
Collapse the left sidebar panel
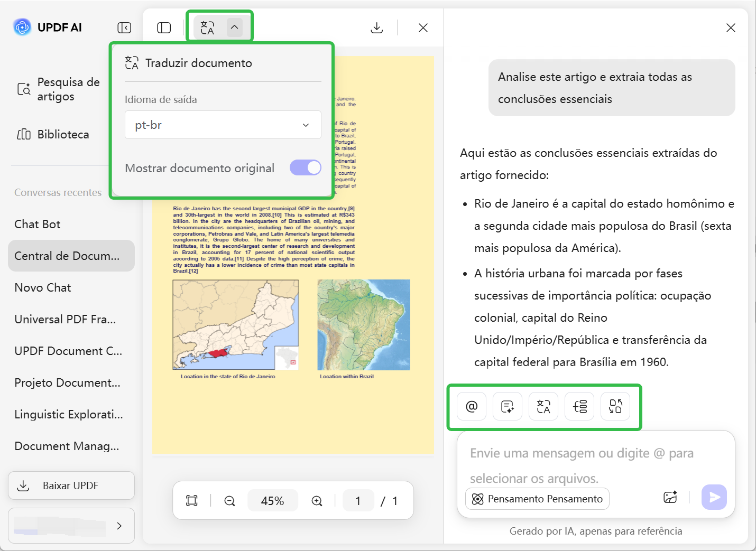(124, 27)
